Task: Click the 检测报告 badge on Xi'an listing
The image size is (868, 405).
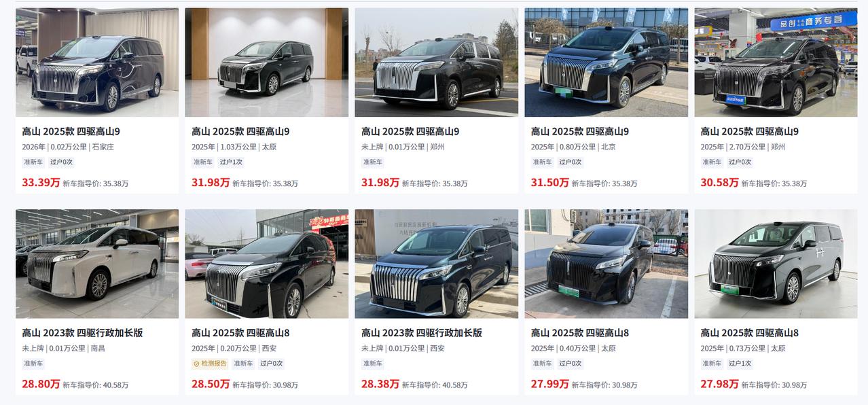Action: (210, 364)
